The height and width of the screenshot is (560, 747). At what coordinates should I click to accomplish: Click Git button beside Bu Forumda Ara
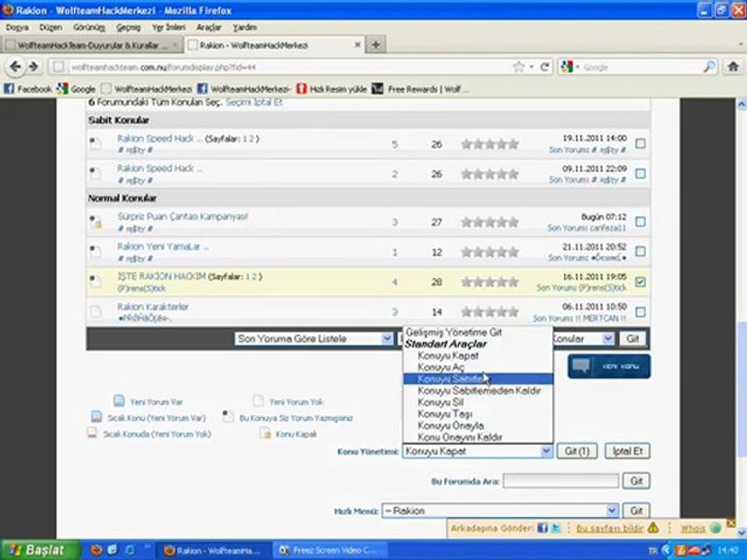pyautogui.click(x=636, y=481)
